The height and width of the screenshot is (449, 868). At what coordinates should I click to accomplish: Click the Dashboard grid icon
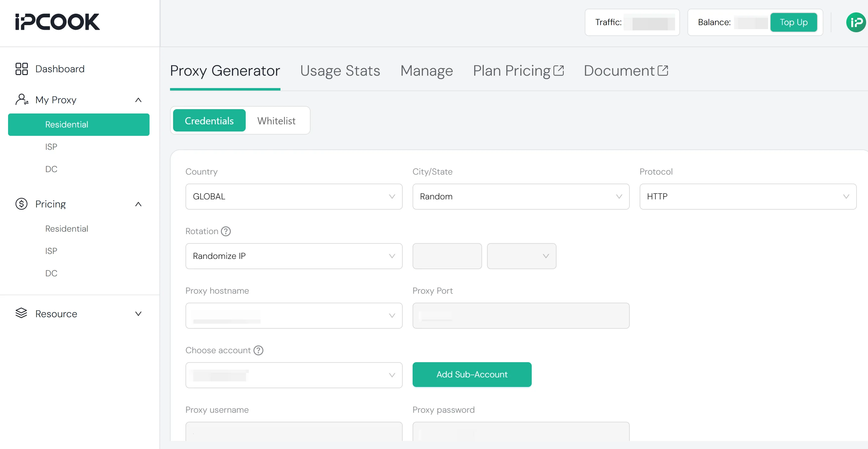point(22,69)
